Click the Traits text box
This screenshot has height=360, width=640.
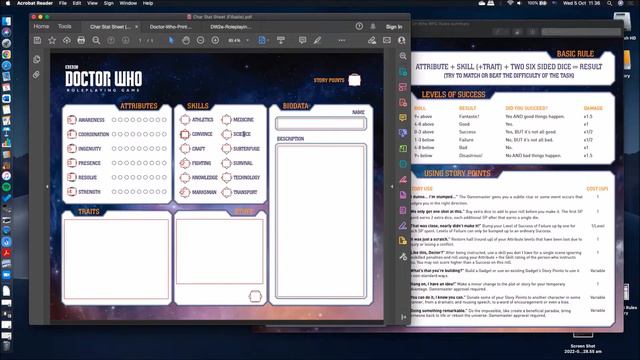(116, 259)
